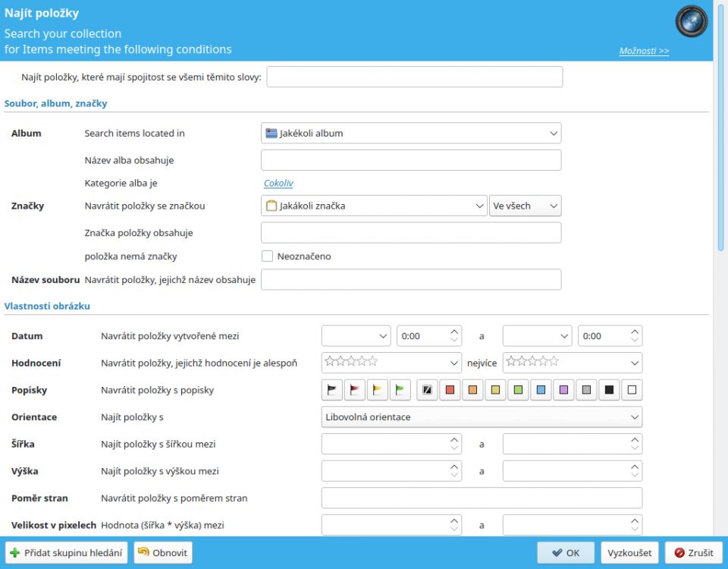Open the Jakákoli značka dropdown
The width and height of the screenshot is (728, 569).
pyautogui.click(x=374, y=206)
